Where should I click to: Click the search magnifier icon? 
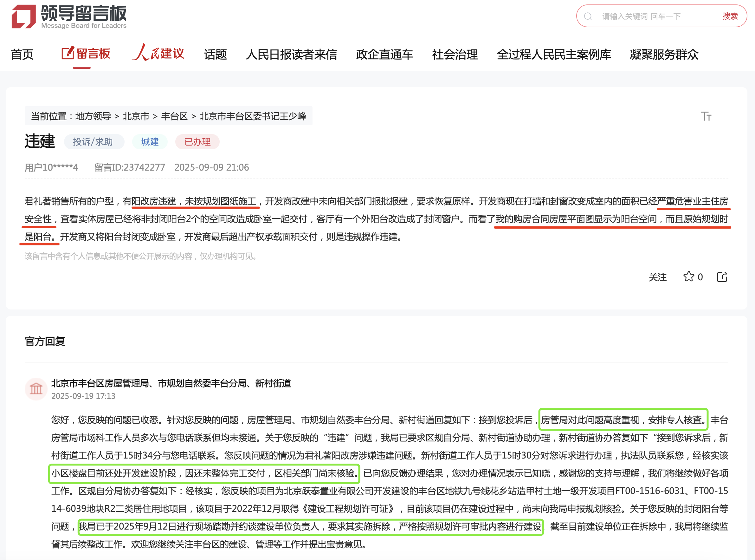[x=588, y=16]
